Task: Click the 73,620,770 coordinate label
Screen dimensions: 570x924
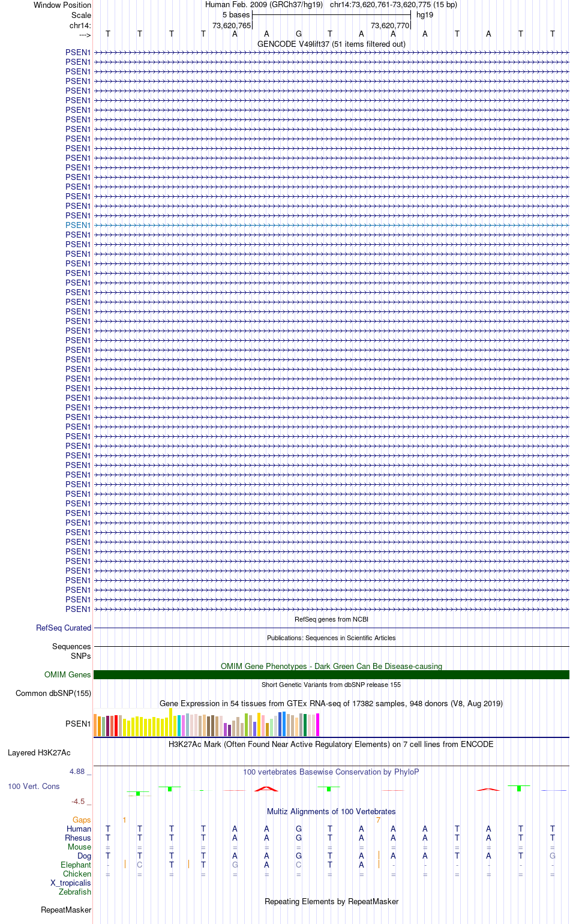Action: pyautogui.click(x=390, y=25)
